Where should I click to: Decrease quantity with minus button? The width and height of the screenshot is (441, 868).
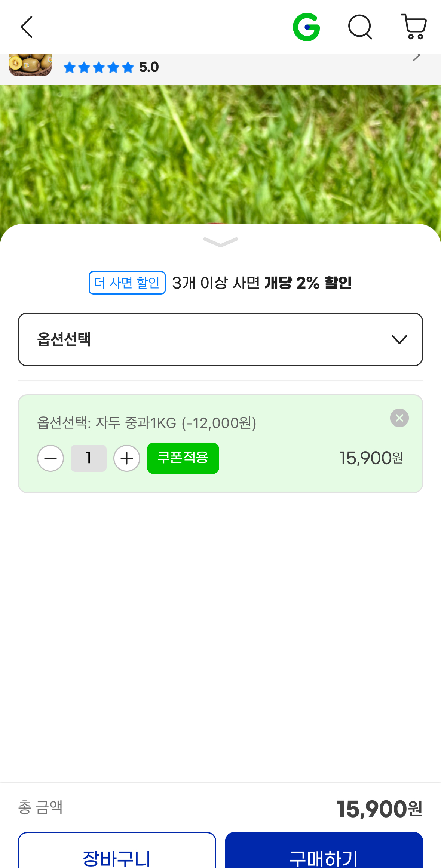click(x=50, y=458)
